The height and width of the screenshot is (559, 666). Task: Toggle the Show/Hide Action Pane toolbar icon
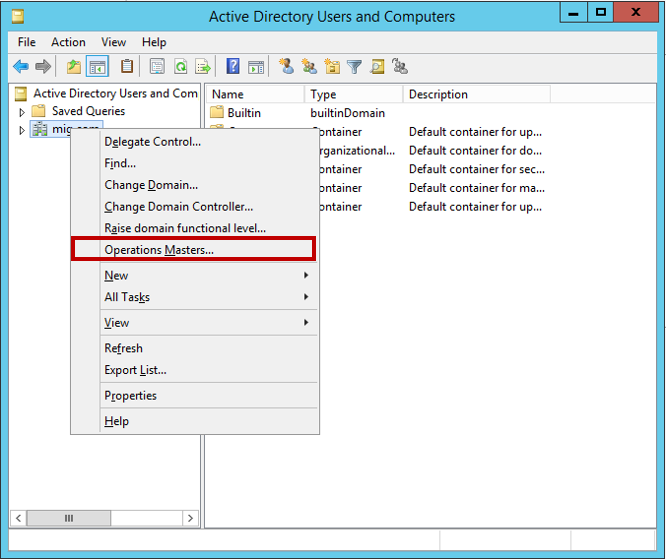pyautogui.click(x=256, y=67)
